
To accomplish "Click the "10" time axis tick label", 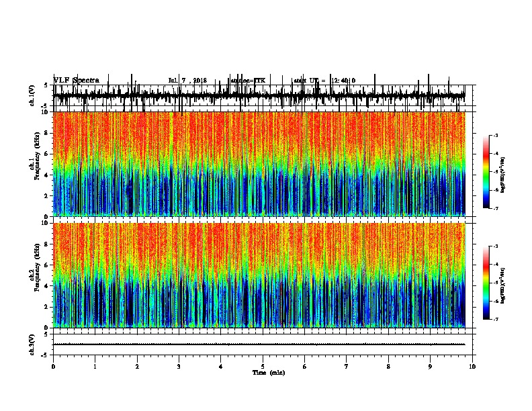I will [x=472, y=367].
